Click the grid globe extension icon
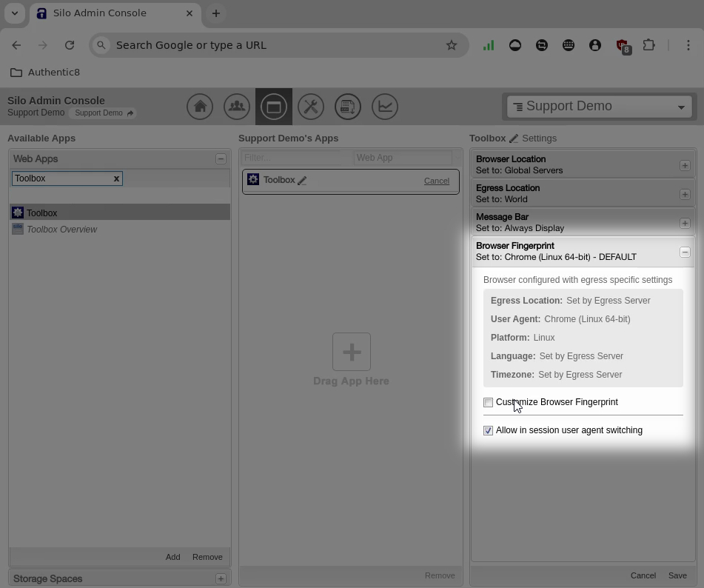Image resolution: width=704 pixels, height=588 pixels. 569,45
